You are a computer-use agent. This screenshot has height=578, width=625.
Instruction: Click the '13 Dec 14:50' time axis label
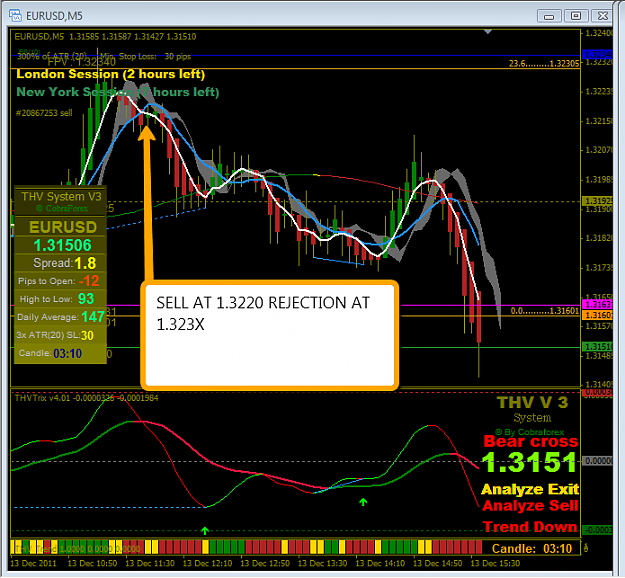coord(438,563)
